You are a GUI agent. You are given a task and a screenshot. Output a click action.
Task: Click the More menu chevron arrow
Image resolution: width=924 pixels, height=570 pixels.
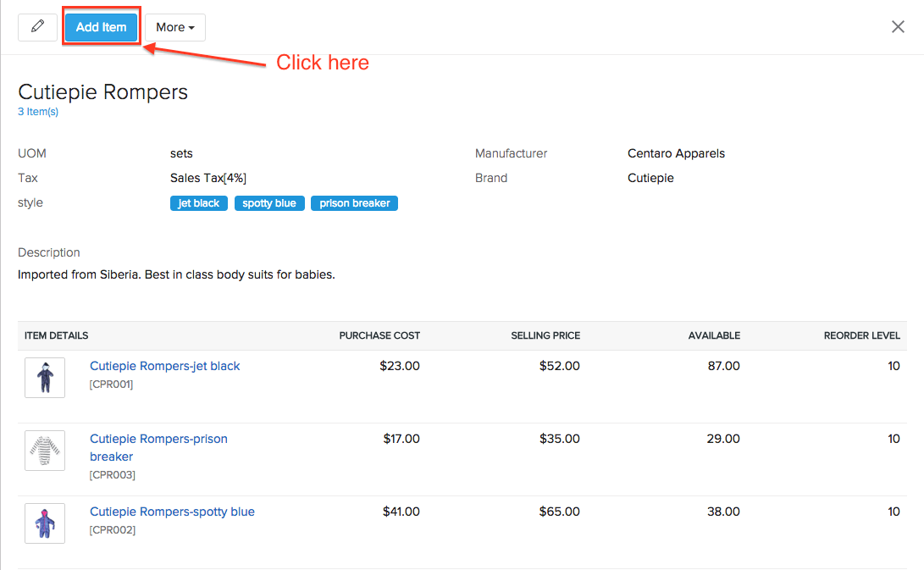click(191, 27)
